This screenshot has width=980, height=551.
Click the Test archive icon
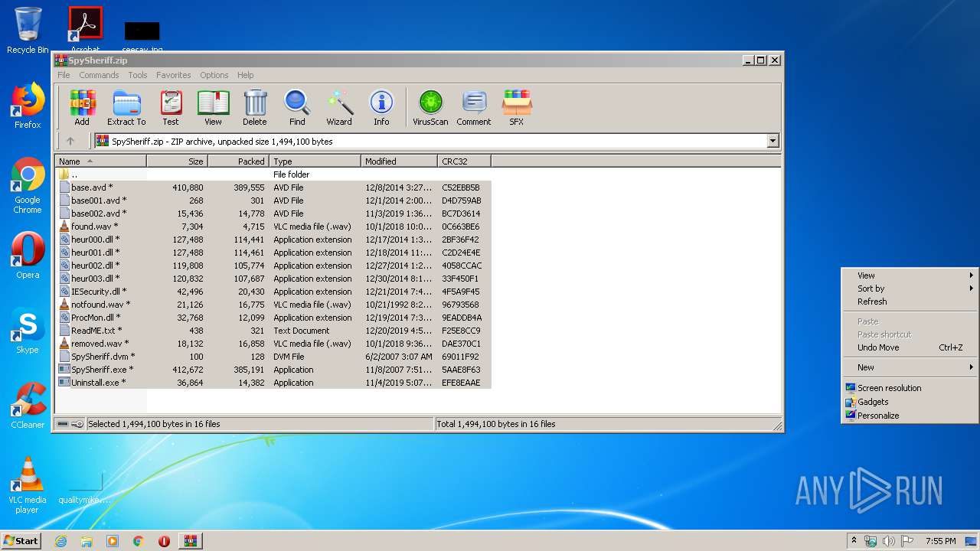171,108
